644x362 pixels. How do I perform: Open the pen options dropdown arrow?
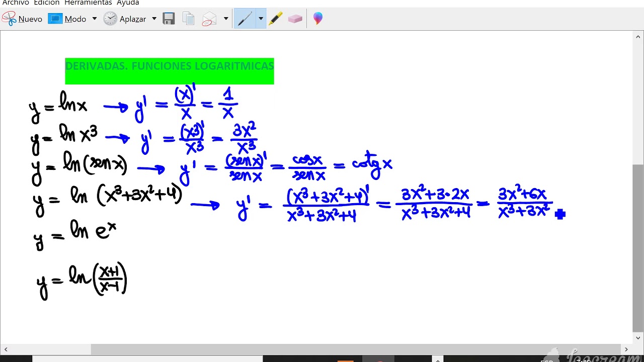(x=261, y=19)
